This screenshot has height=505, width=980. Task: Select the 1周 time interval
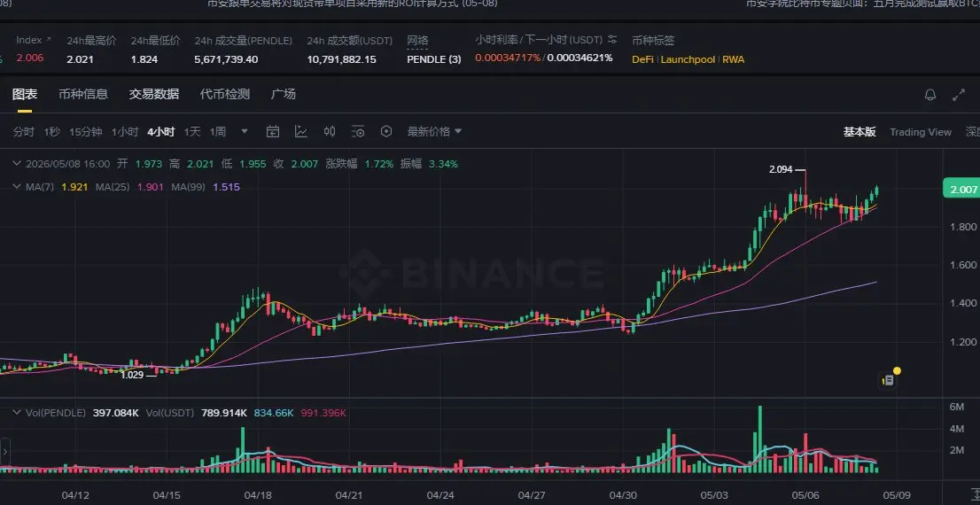click(x=218, y=132)
